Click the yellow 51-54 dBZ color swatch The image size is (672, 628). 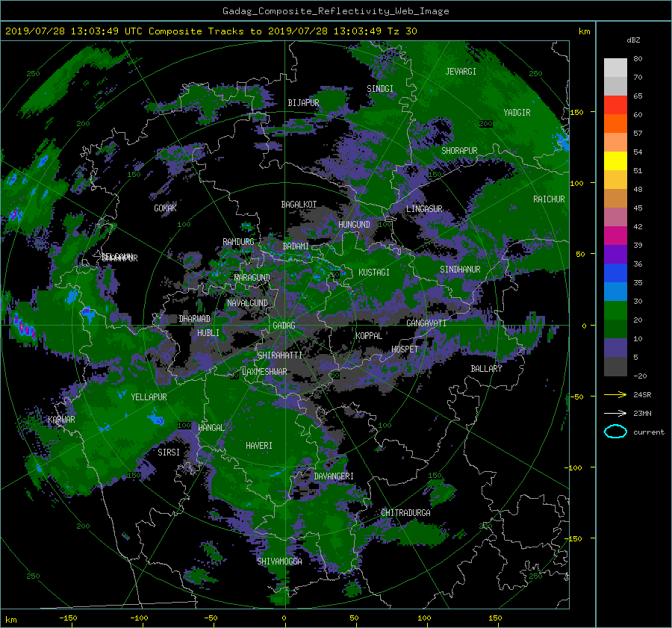615,161
